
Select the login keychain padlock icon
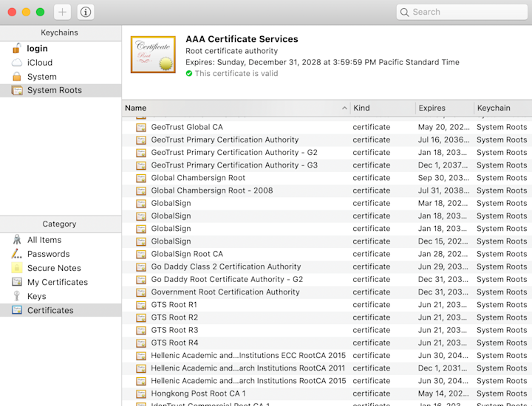16,49
